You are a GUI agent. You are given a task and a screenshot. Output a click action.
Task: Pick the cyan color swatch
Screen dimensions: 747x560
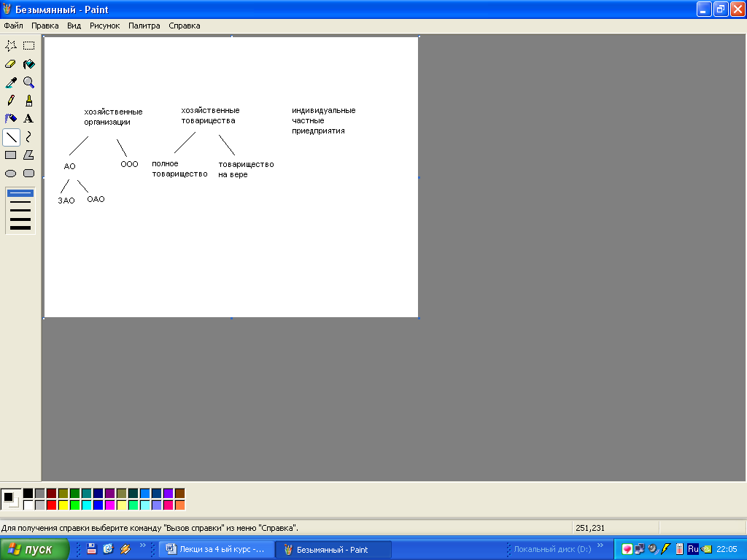coord(87,505)
